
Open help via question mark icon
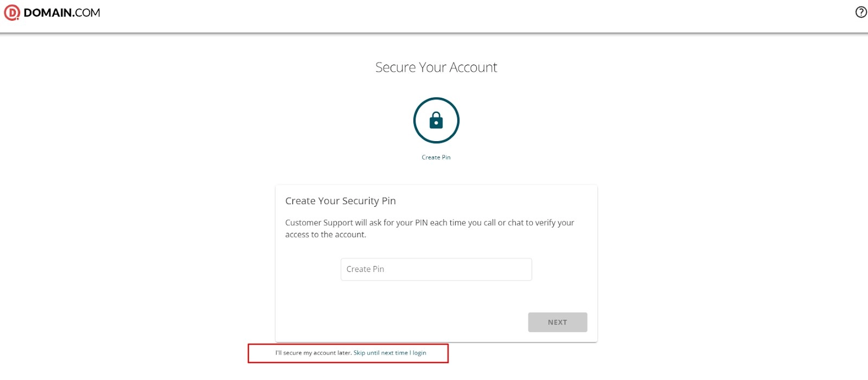coord(861,12)
